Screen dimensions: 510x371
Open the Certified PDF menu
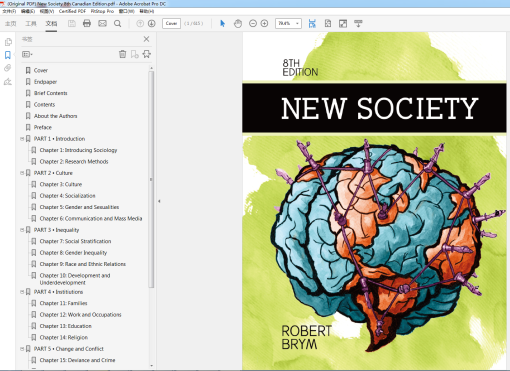click(72, 11)
